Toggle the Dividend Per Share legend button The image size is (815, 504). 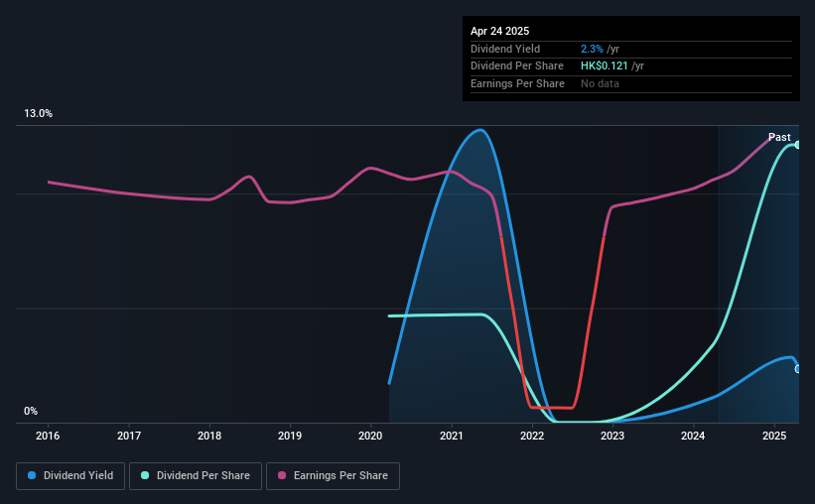click(x=196, y=476)
